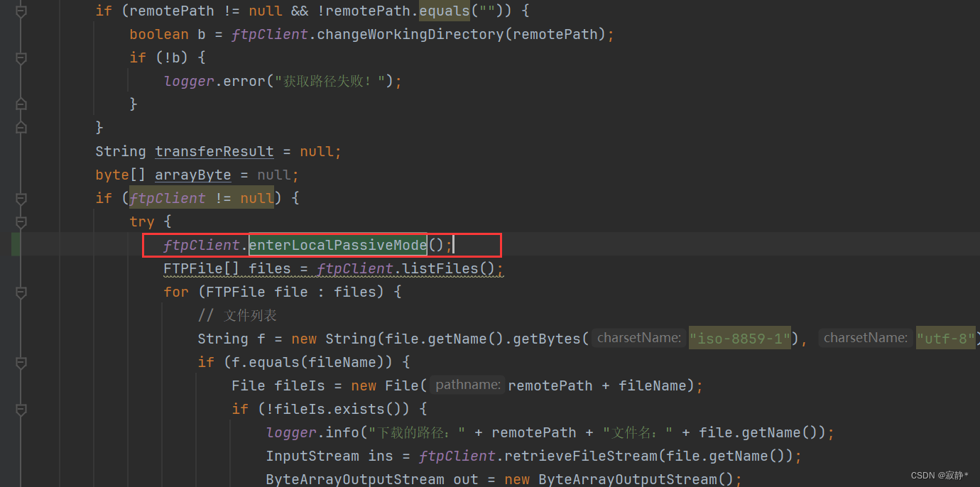Click the green change marker in the gutter

click(14, 245)
